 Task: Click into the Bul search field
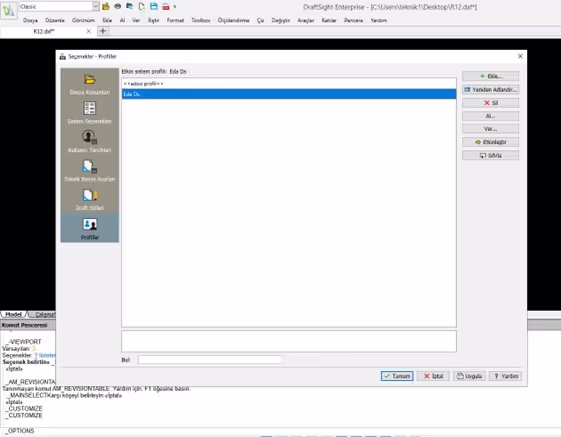pos(210,360)
